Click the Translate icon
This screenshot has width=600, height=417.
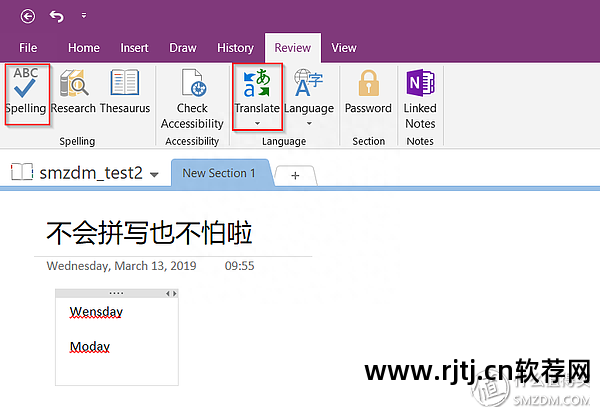(x=257, y=83)
